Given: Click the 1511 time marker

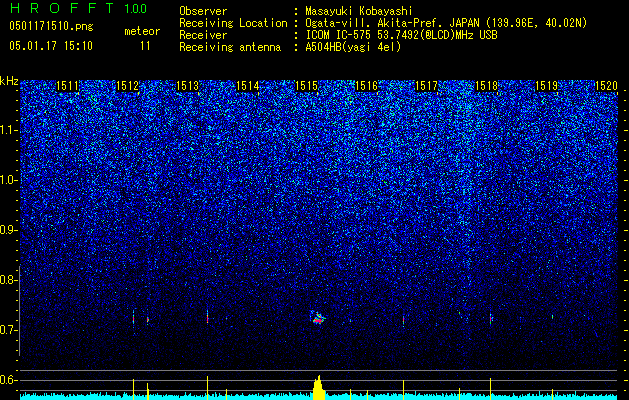Looking at the screenshot, I should click(67, 86).
